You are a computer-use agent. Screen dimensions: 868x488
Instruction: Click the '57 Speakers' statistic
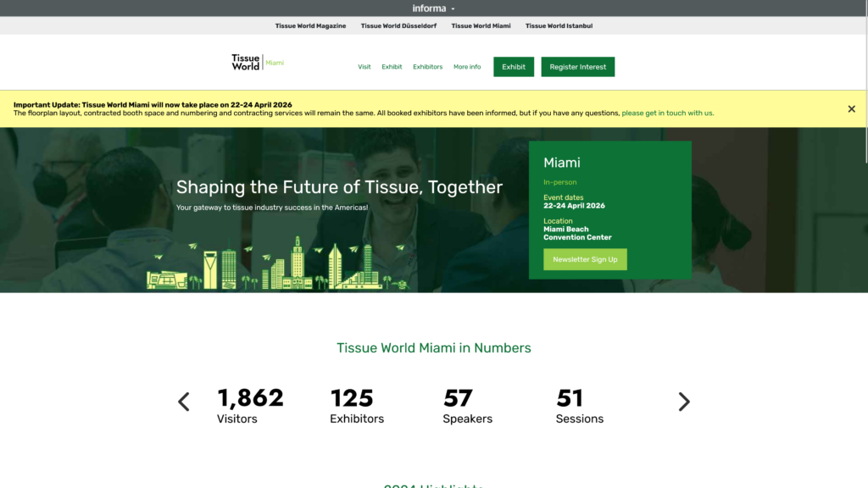[468, 406]
